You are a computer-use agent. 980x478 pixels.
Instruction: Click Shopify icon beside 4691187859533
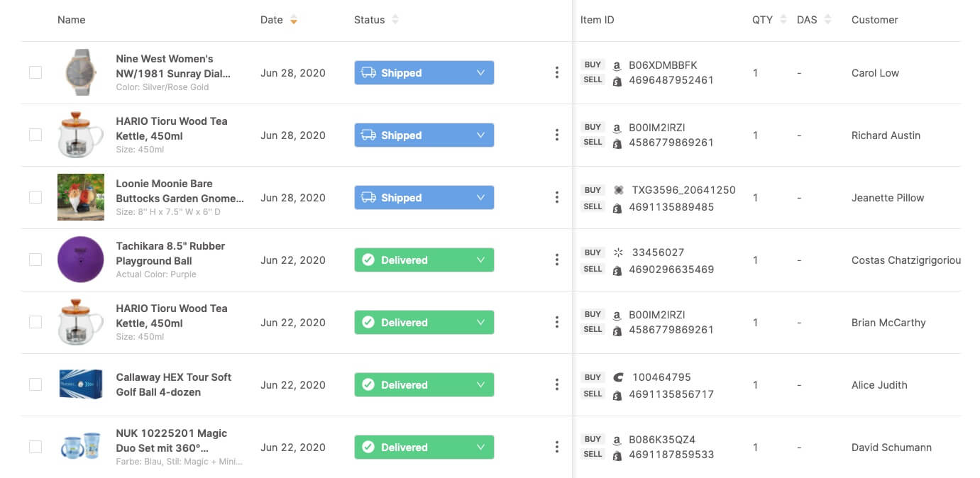coord(617,455)
